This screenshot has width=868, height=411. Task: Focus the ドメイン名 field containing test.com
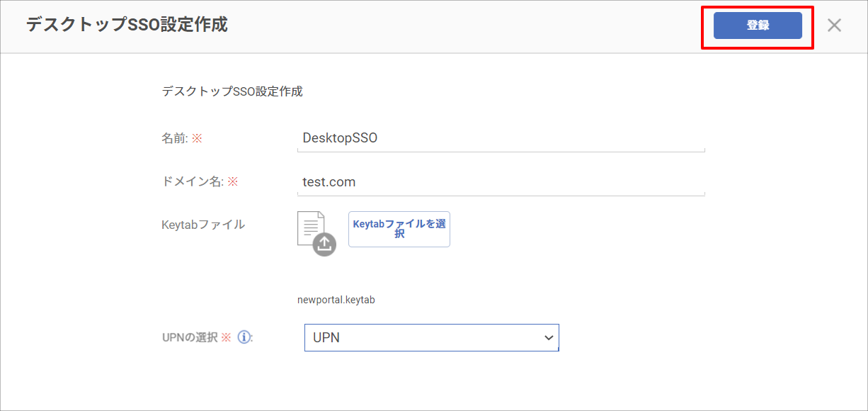point(501,182)
